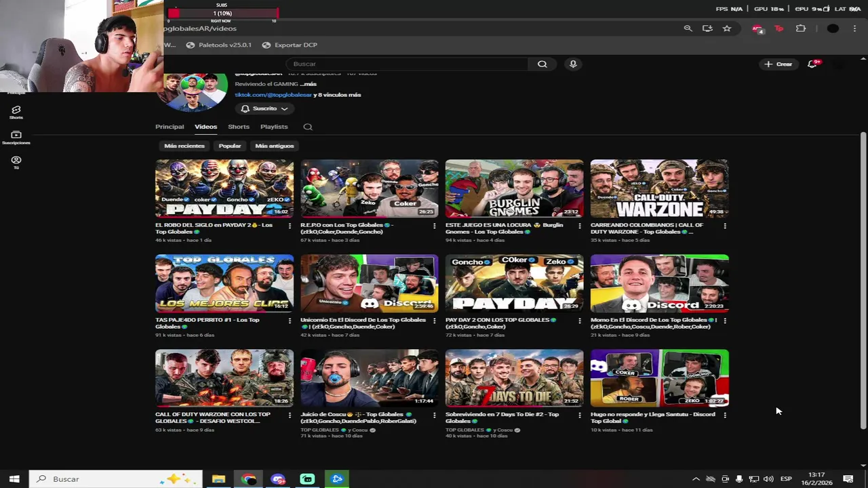This screenshot has height=488, width=868.
Task: Open the Playlists tab
Action: (274, 127)
